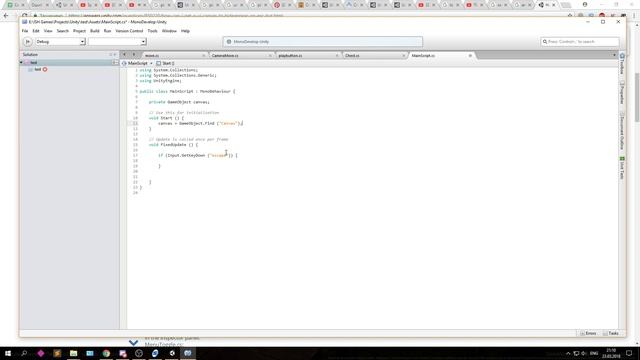Viewport: 640px width, 360px height.
Task: Open the MonoDevelop taskbar icon
Action: coord(188,353)
